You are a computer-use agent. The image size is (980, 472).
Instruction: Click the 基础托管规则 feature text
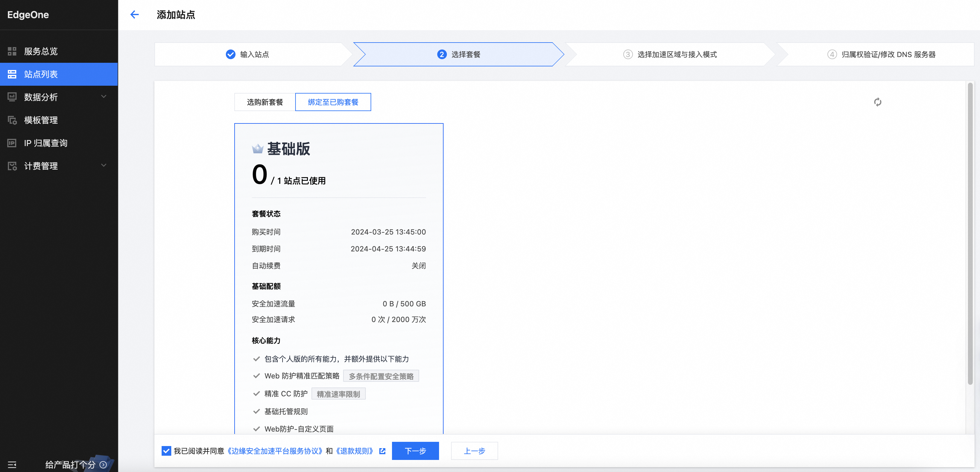click(286, 411)
